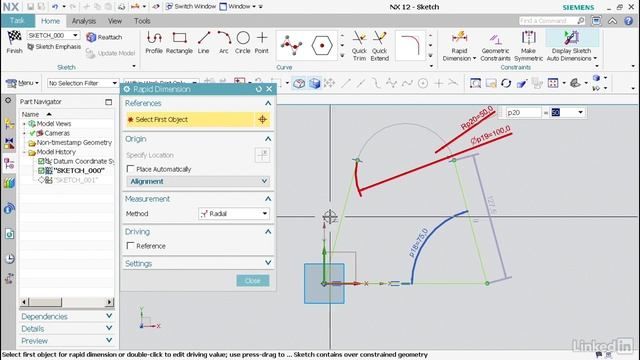Screen dimensions: 640x360
Task: Expand the Settings section
Action: coord(198,263)
